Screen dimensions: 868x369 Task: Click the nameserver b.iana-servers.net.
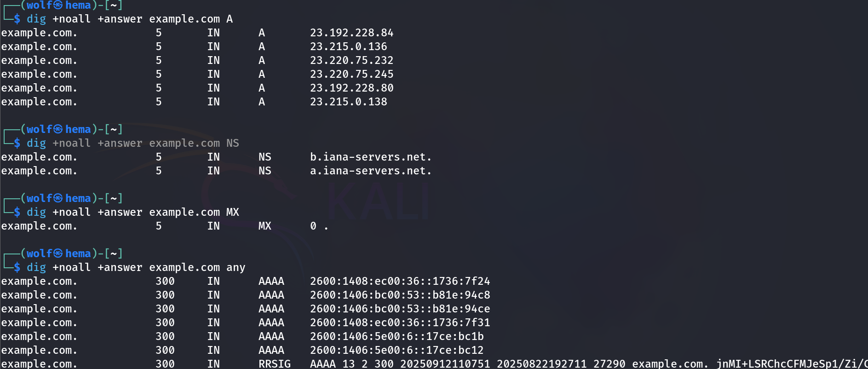(370, 157)
